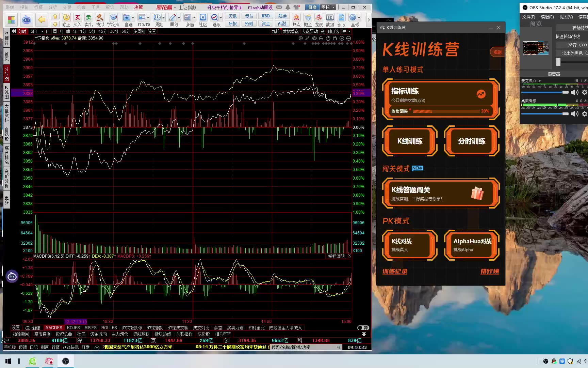Open the 分析 menu in the menu bar
Screen dimensions: 588x368
(x=53, y=7)
